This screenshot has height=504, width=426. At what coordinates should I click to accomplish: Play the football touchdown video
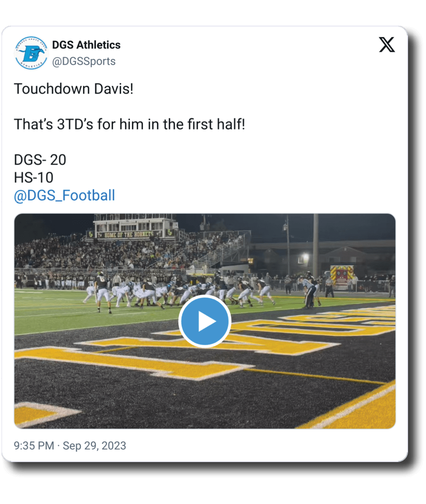[204, 321]
